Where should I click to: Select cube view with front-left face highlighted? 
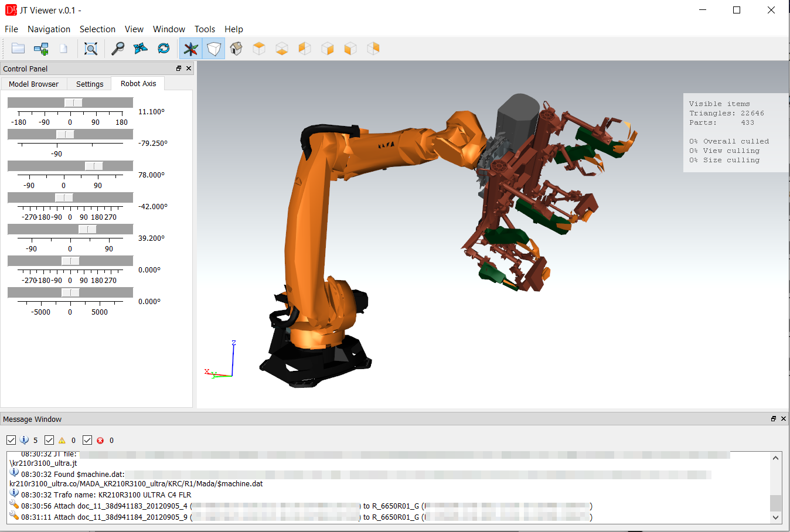pyautogui.click(x=350, y=49)
